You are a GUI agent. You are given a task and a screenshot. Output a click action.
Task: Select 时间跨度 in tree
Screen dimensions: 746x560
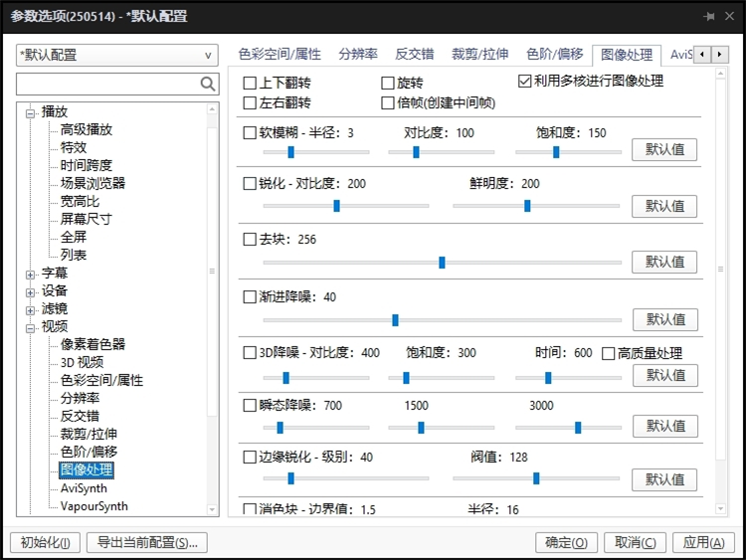pyautogui.click(x=87, y=165)
